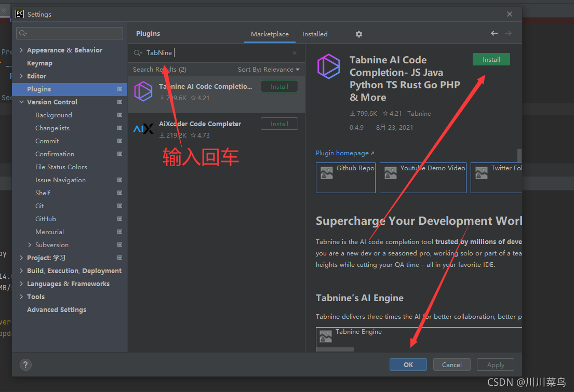Clear the TabNine plugin search text
The image size is (574, 392).
295,53
